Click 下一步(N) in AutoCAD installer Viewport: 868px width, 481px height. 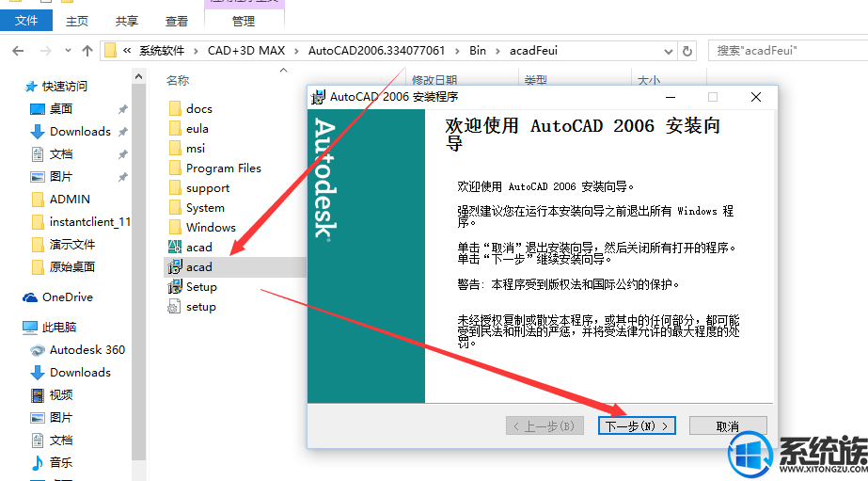(637, 425)
